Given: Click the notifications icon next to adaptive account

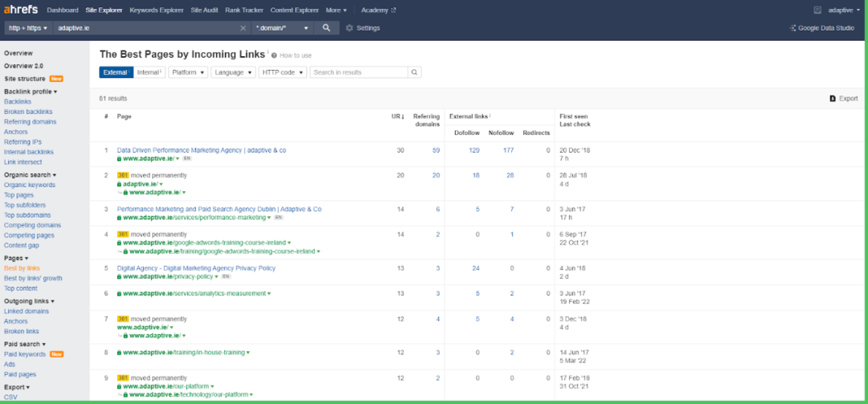Looking at the screenshot, I should point(817,10).
